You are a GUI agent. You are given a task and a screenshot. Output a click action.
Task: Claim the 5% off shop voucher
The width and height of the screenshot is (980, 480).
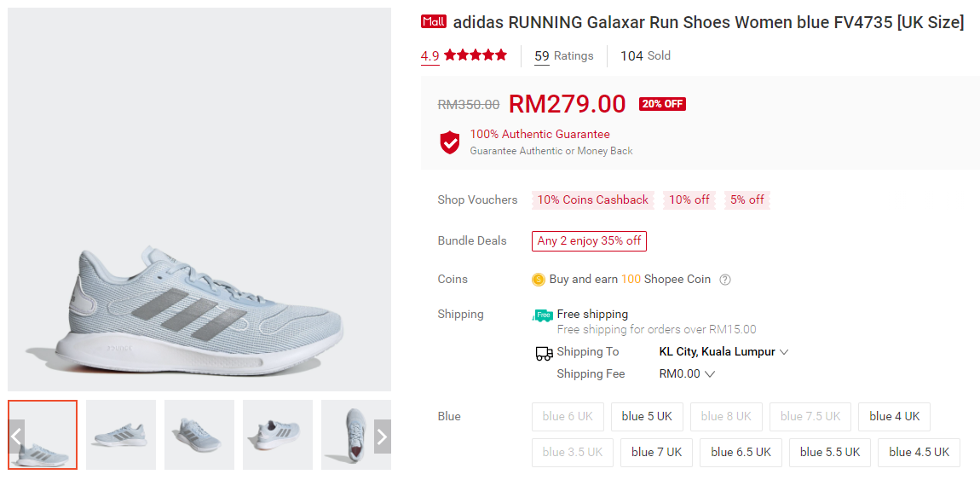click(747, 200)
